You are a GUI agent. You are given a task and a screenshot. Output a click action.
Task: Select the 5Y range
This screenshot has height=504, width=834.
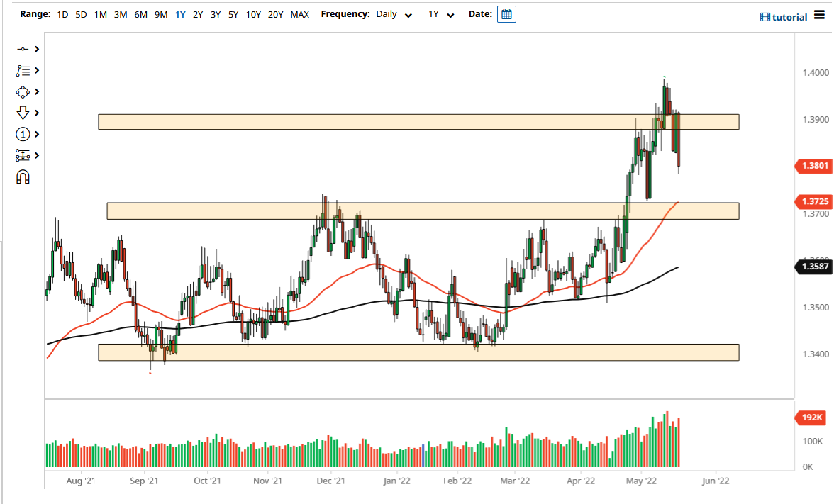click(x=233, y=13)
